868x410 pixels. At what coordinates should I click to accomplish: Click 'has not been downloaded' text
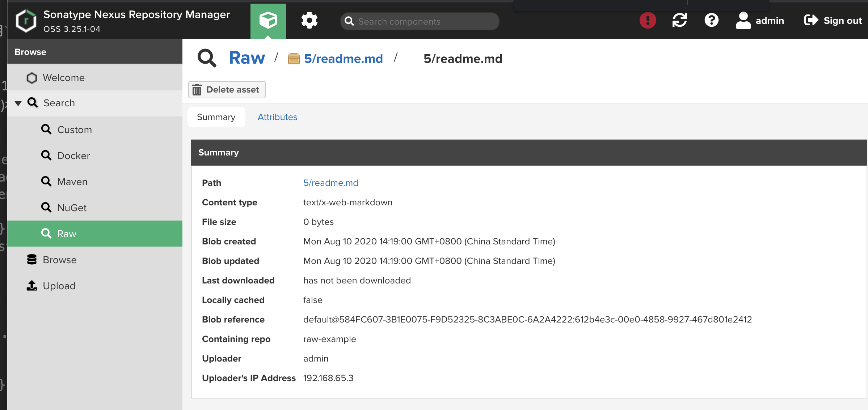click(x=357, y=281)
